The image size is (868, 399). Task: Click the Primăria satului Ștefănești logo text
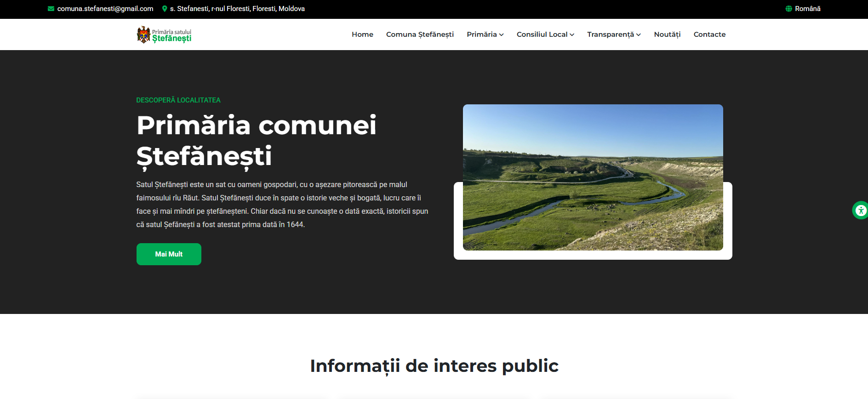click(171, 35)
